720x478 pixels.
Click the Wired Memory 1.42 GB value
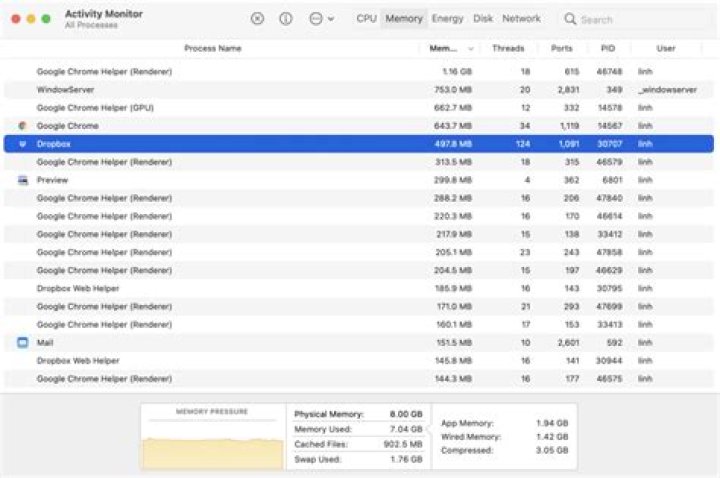(552, 437)
